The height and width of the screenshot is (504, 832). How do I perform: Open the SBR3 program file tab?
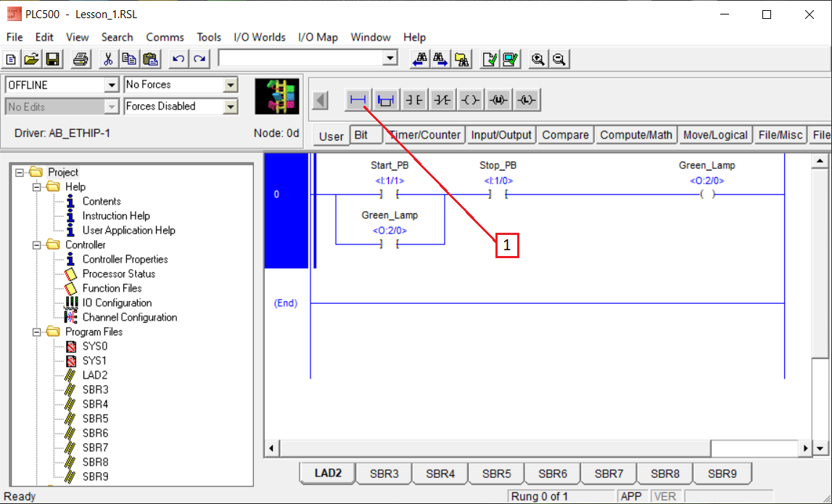click(384, 474)
